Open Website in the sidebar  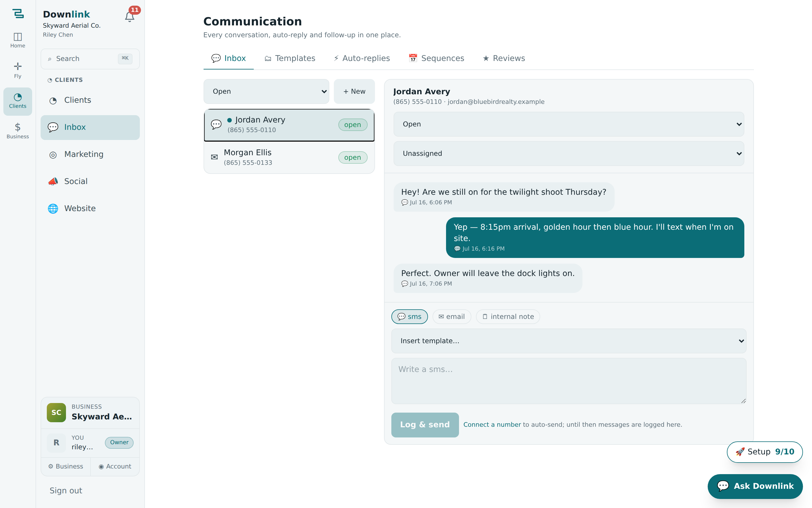click(90, 209)
